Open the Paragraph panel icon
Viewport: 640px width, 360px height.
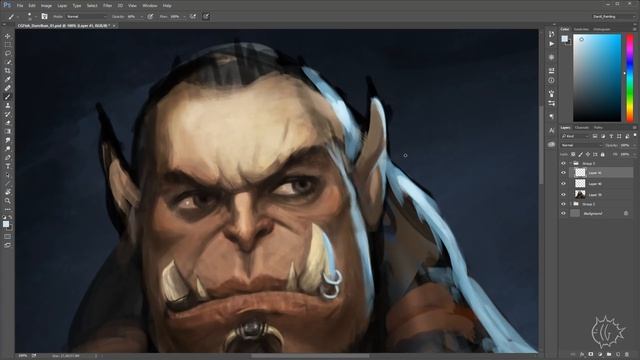[551, 117]
